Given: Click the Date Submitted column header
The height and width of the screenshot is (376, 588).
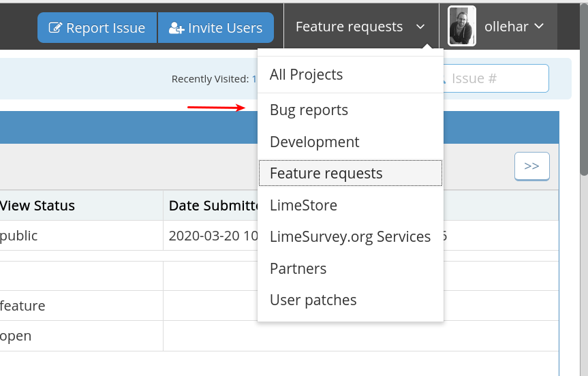Looking at the screenshot, I should coord(211,206).
